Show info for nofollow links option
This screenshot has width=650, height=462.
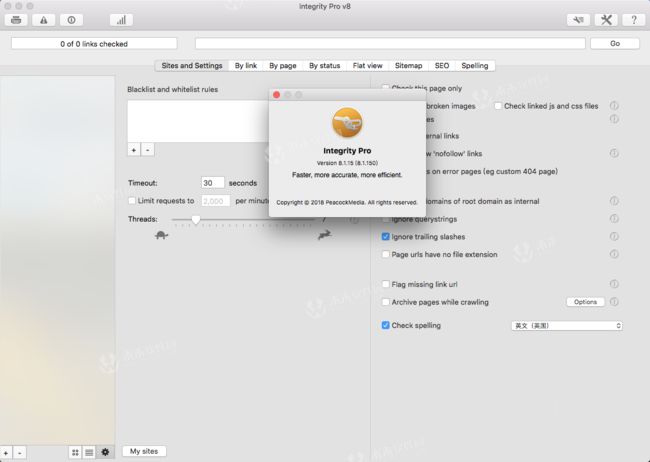(614, 153)
